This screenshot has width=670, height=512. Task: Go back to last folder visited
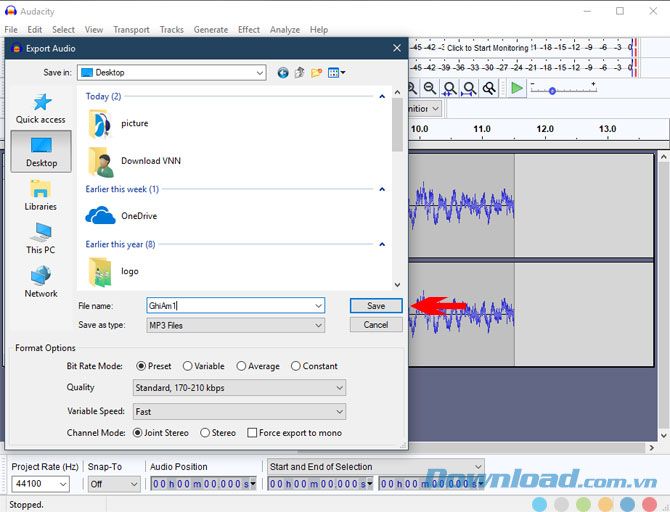tap(282, 73)
